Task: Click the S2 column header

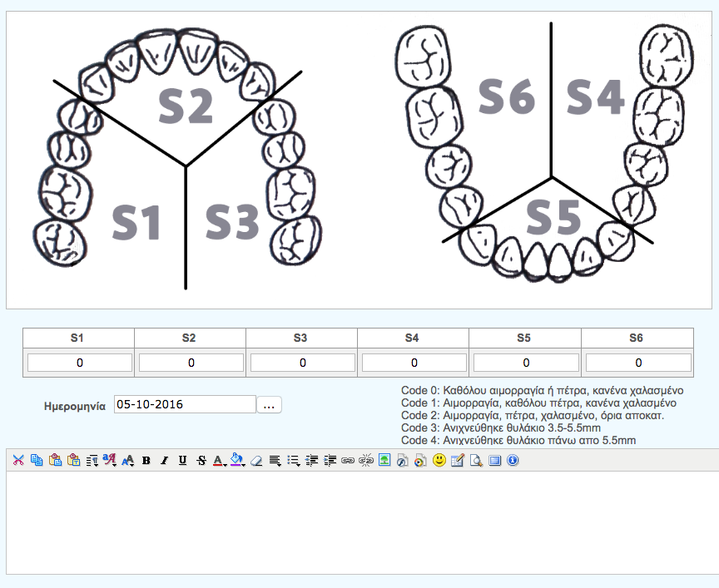Action: point(189,338)
